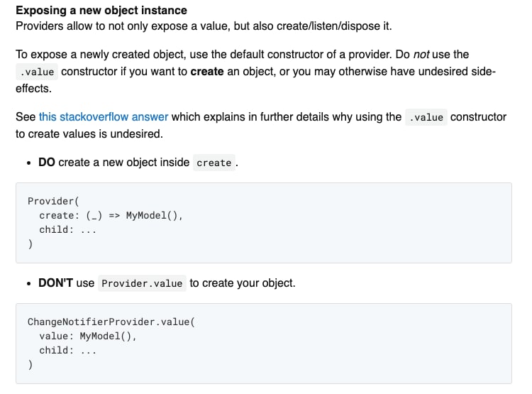Click the 'child: ...' line in second block
Viewport: 532px width, 394px height.
(68, 351)
